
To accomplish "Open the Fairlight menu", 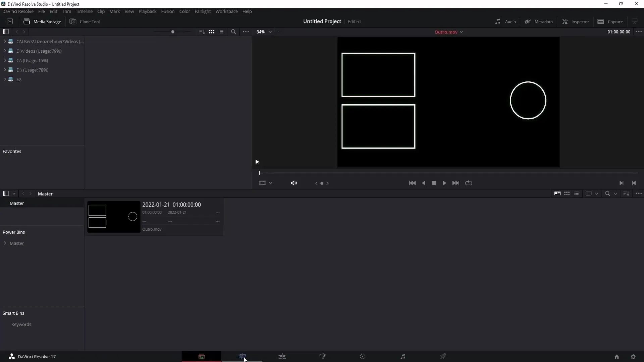I will 203,11.
